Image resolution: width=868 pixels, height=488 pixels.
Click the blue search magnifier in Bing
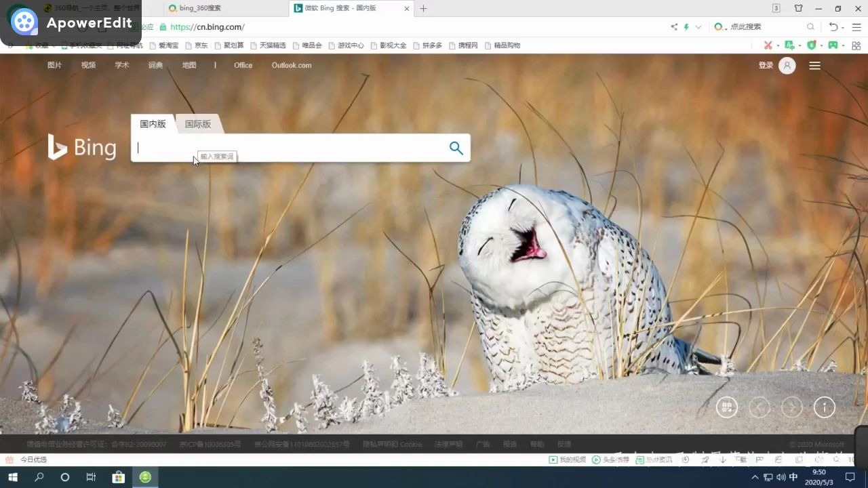click(x=456, y=148)
